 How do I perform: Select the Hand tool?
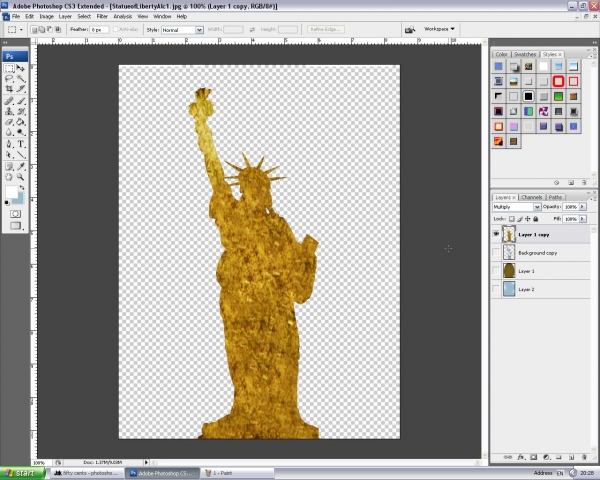point(10,177)
